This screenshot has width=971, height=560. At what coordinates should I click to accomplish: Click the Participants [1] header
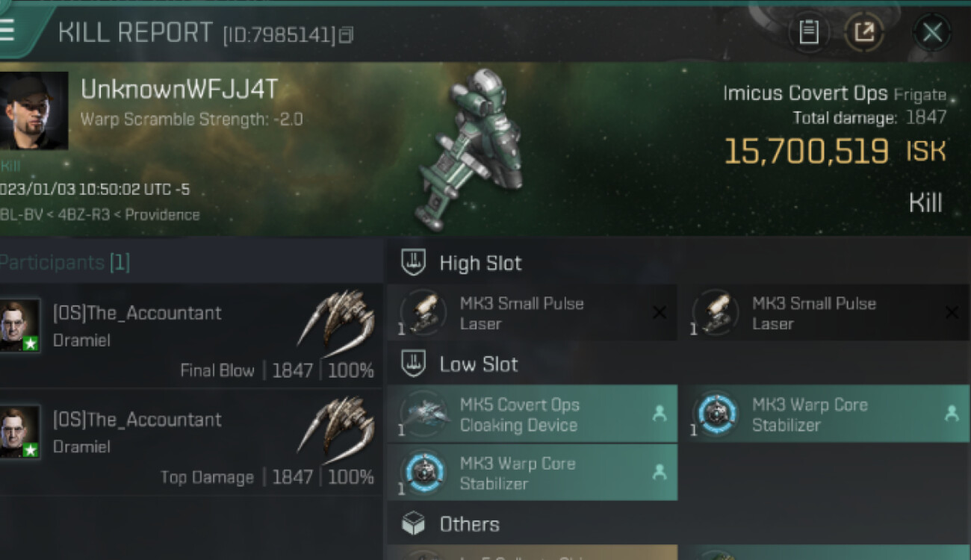66,262
